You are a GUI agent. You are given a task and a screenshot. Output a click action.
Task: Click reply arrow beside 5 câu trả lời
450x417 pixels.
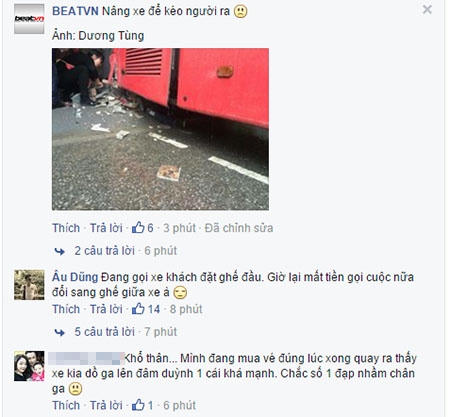click(60, 332)
